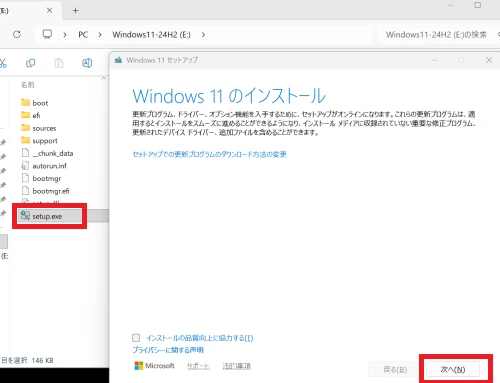The height and width of the screenshot is (383, 500).
Task: Click the Windows 11 setup window title icon
Action: click(x=118, y=60)
